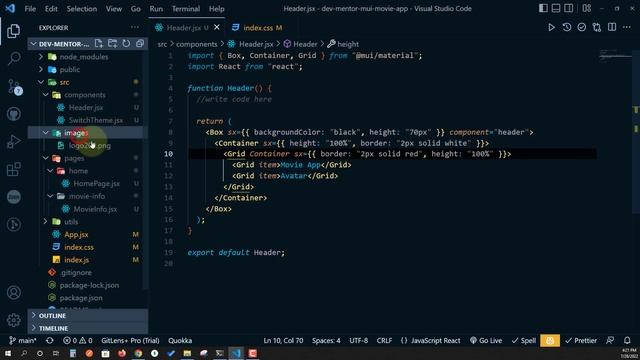Collapse the components folder
This screenshot has height=360, width=640.
pyautogui.click(x=84, y=95)
